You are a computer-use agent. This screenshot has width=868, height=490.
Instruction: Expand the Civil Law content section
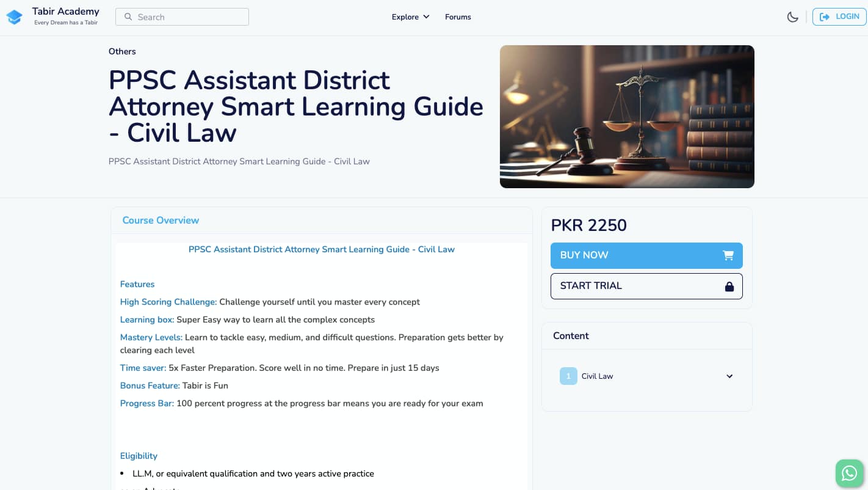(729, 376)
